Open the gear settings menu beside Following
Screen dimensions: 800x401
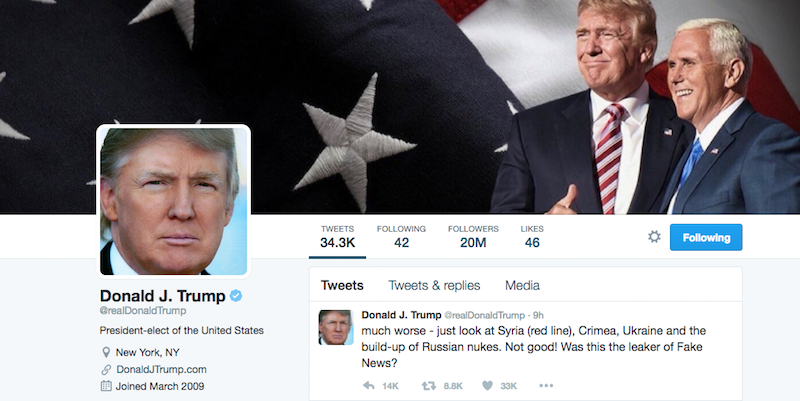coord(654,237)
